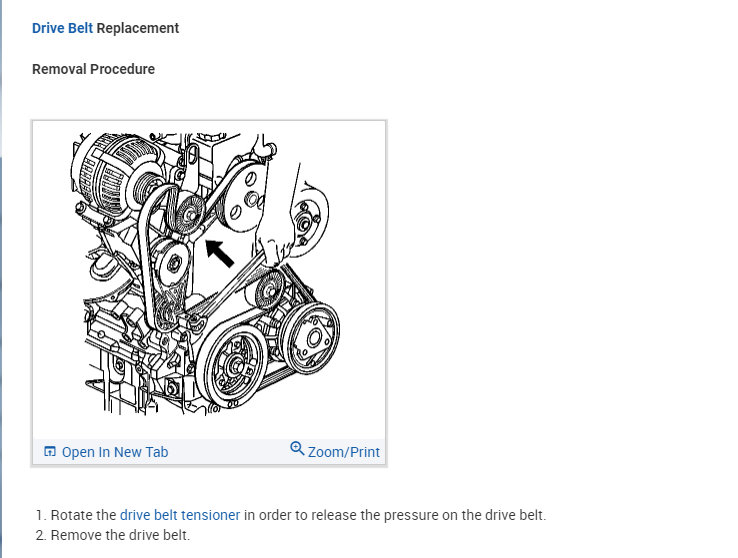Image resolution: width=738 pixels, height=558 pixels.
Task: Click the ribbed belt pulley beside the alternator
Action: point(188,214)
